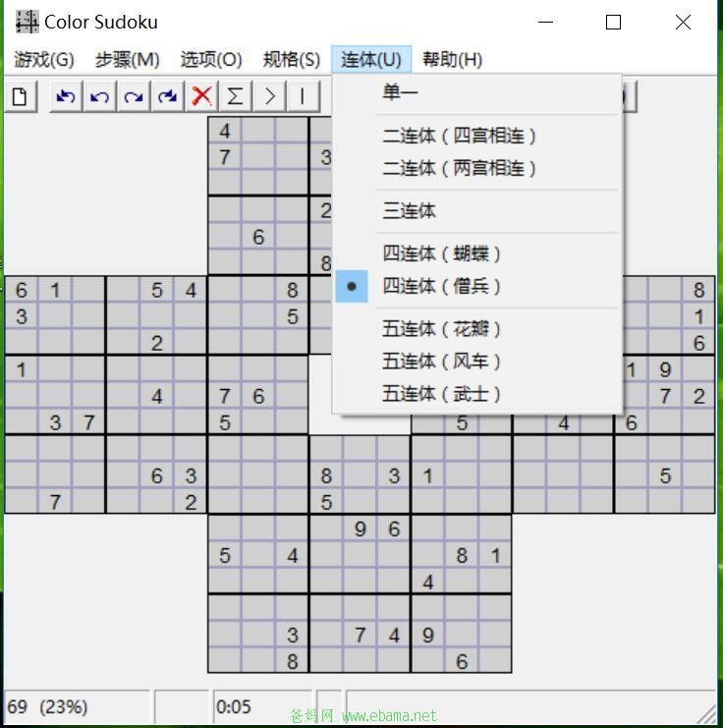
Task: Choose 五连体（风车） windmill layout
Action: point(477,362)
